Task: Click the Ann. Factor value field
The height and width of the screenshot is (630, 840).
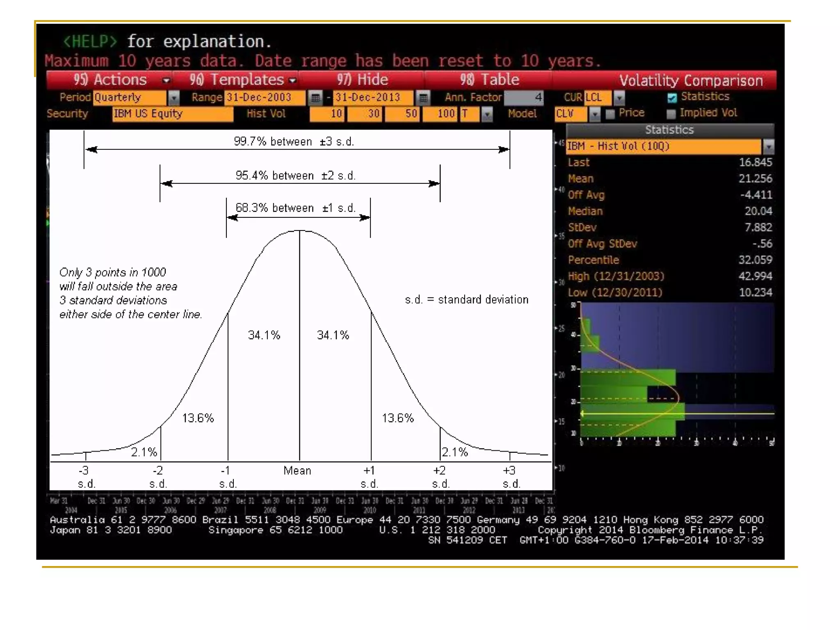Action: tap(524, 98)
